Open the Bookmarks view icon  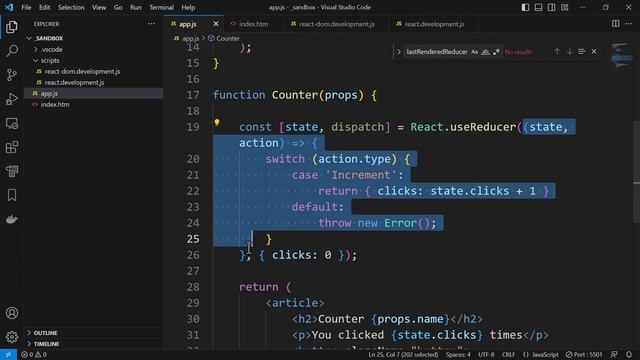pyautogui.click(x=12, y=195)
